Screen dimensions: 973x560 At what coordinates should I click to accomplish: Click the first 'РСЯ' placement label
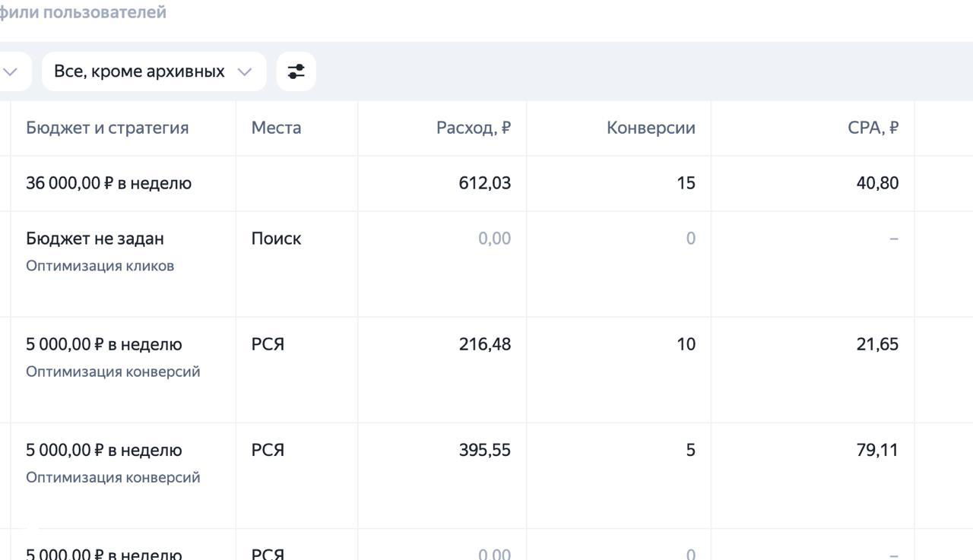click(x=268, y=343)
